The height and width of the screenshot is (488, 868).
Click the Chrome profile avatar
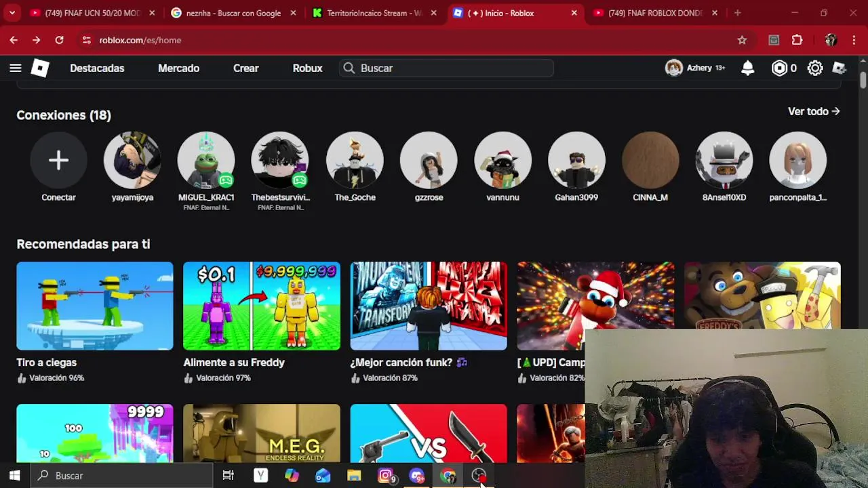831,40
